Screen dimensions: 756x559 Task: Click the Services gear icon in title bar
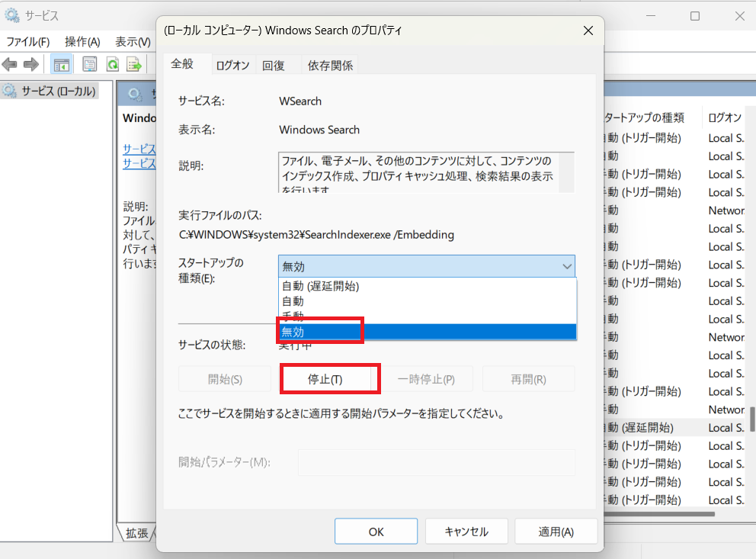(x=11, y=15)
